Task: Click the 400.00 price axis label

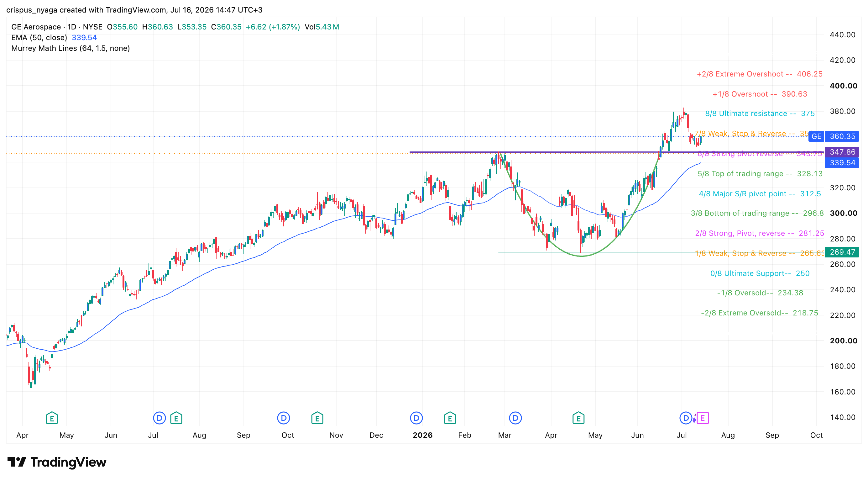Action: pyautogui.click(x=844, y=86)
